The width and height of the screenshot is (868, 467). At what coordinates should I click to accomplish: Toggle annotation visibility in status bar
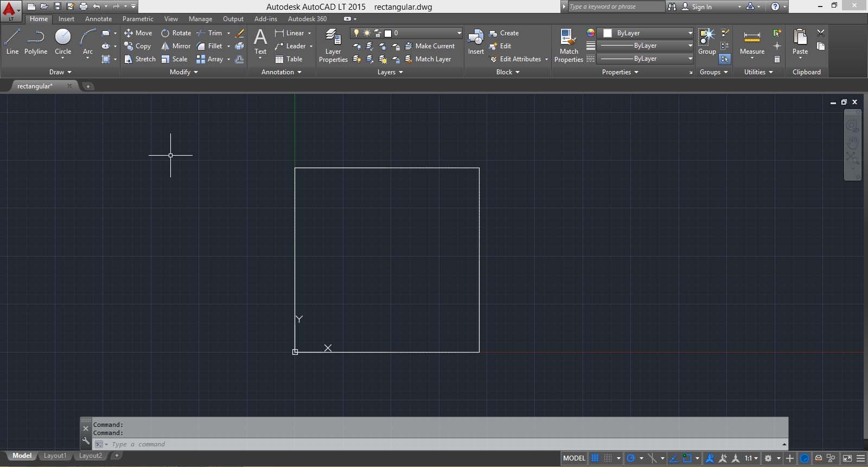point(710,458)
